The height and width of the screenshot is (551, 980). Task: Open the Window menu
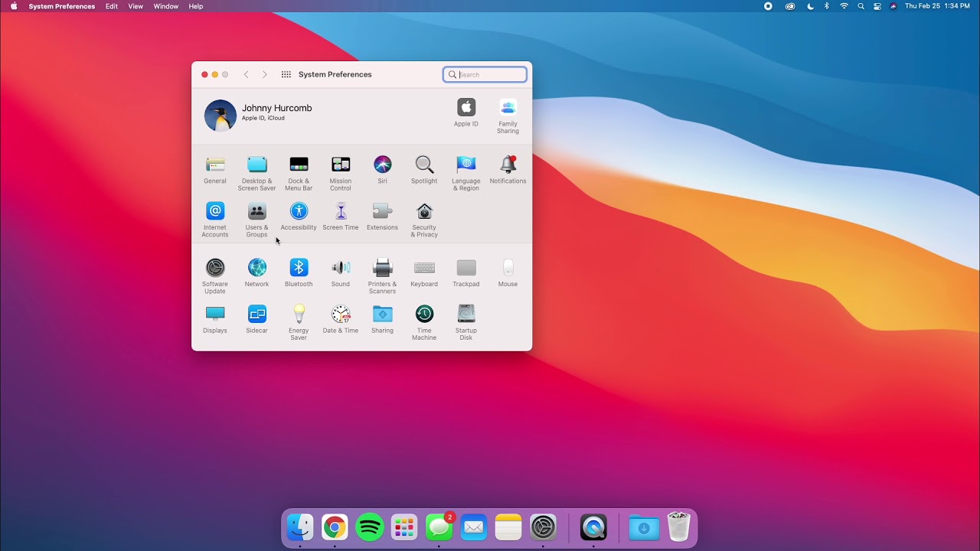coord(166,6)
